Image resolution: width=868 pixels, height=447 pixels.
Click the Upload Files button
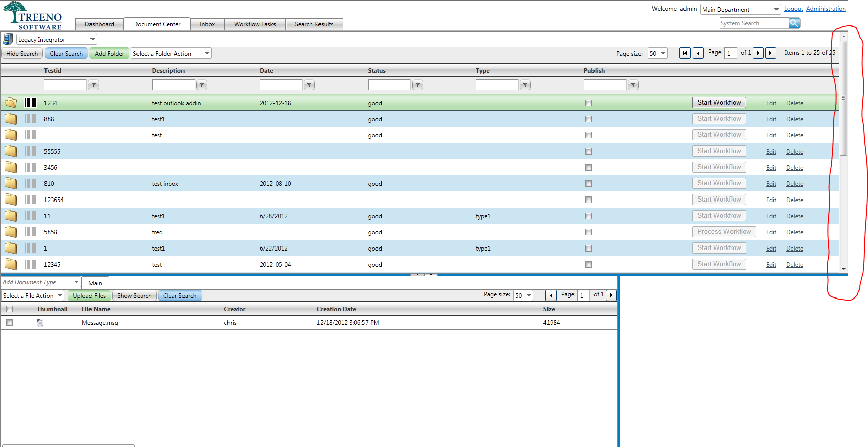click(x=89, y=296)
